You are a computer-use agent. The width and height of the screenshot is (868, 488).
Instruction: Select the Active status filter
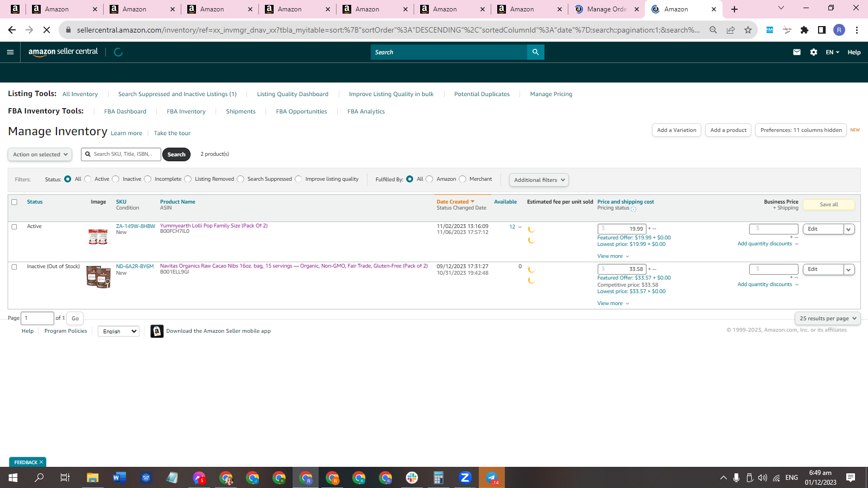click(88, 179)
